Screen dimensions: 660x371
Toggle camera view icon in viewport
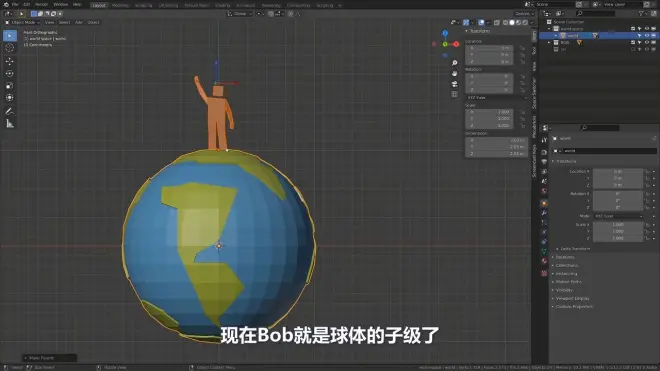coord(455,84)
